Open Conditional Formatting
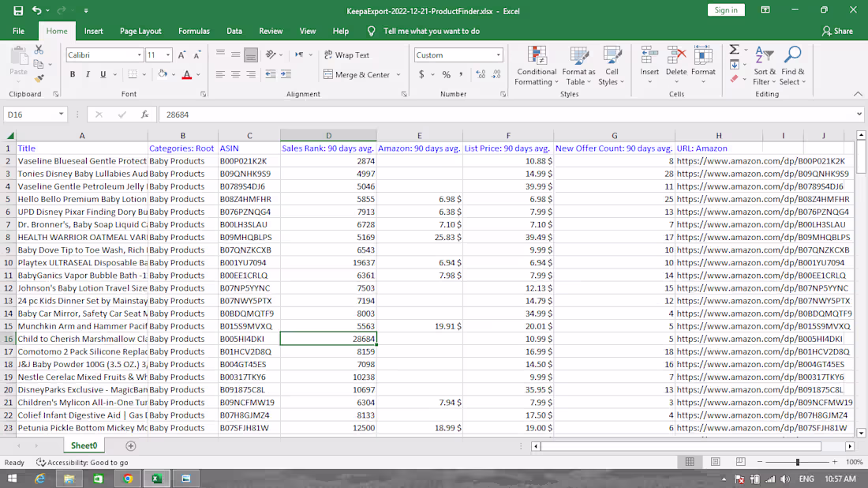868x488 pixels. coord(536,66)
